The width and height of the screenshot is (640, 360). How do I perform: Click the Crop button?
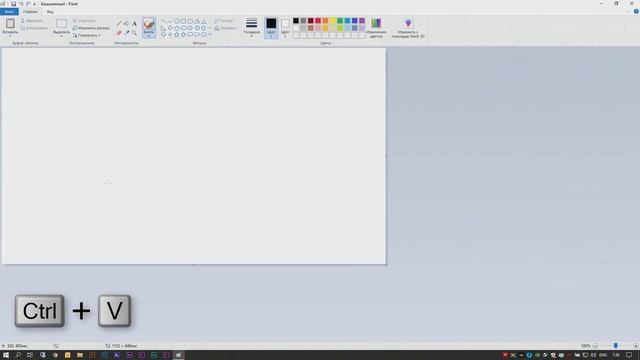click(84, 20)
